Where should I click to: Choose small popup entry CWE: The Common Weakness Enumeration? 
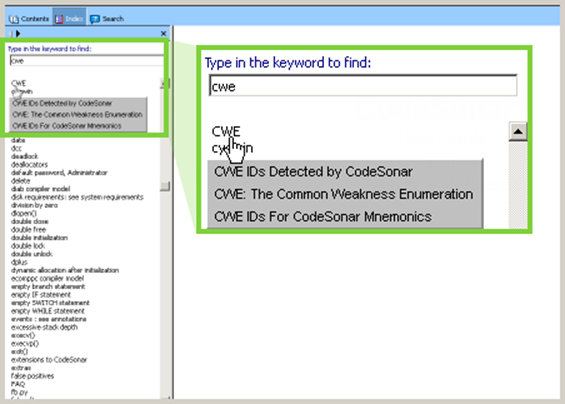click(77, 115)
